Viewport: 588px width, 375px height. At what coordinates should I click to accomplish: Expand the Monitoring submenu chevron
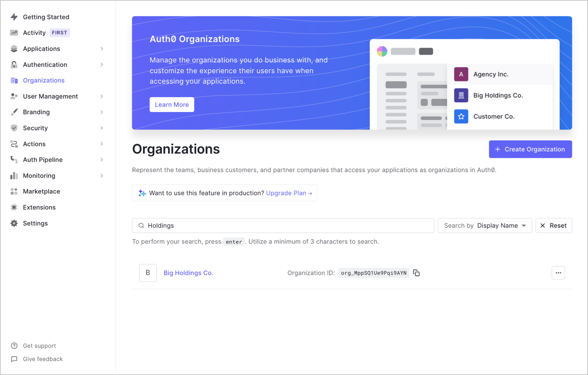point(102,176)
